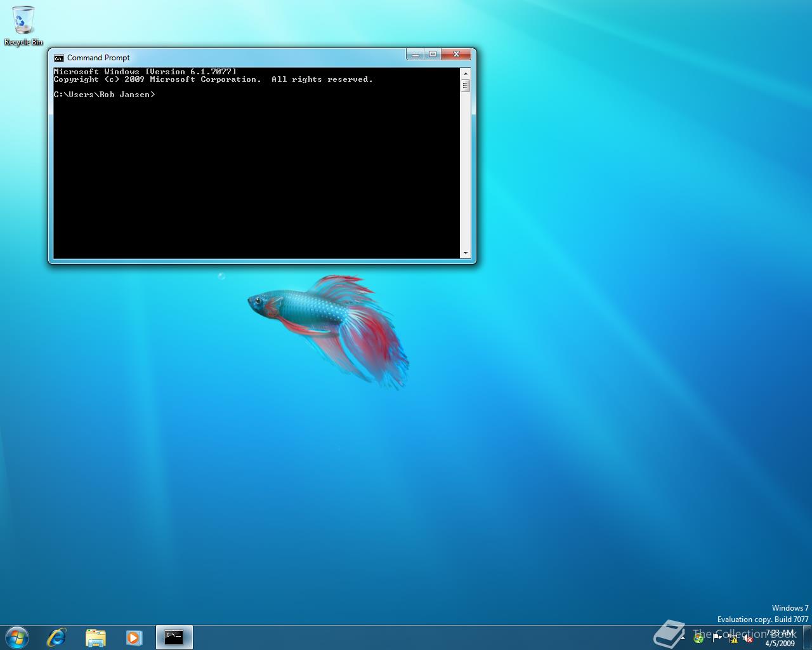The width and height of the screenshot is (812, 650).
Task: Open Windows Explorer folder on taskbar
Action: (x=96, y=637)
